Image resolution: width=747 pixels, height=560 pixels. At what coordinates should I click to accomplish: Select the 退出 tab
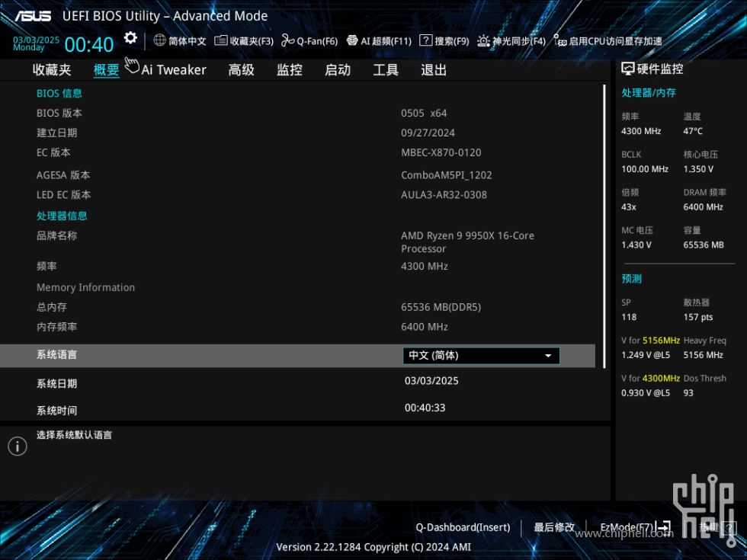434,70
